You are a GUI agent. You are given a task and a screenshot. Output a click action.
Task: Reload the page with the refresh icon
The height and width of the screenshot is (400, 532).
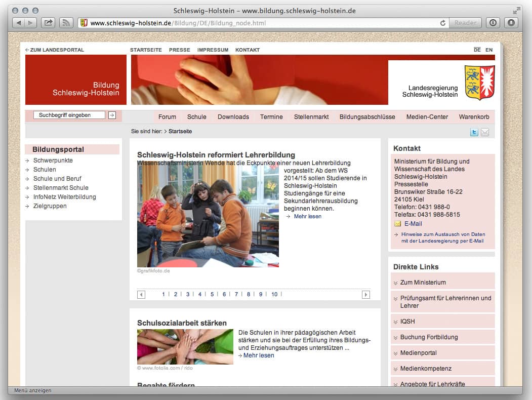[x=443, y=23]
